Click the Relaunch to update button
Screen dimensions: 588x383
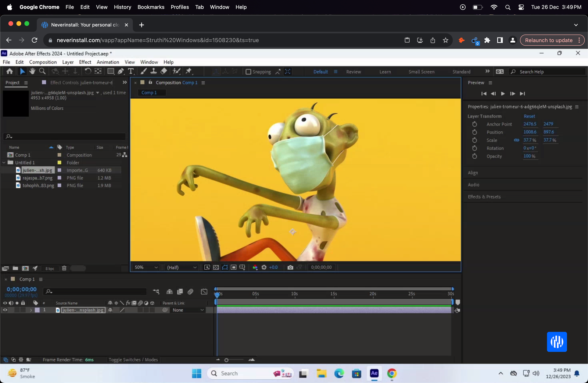click(x=548, y=40)
